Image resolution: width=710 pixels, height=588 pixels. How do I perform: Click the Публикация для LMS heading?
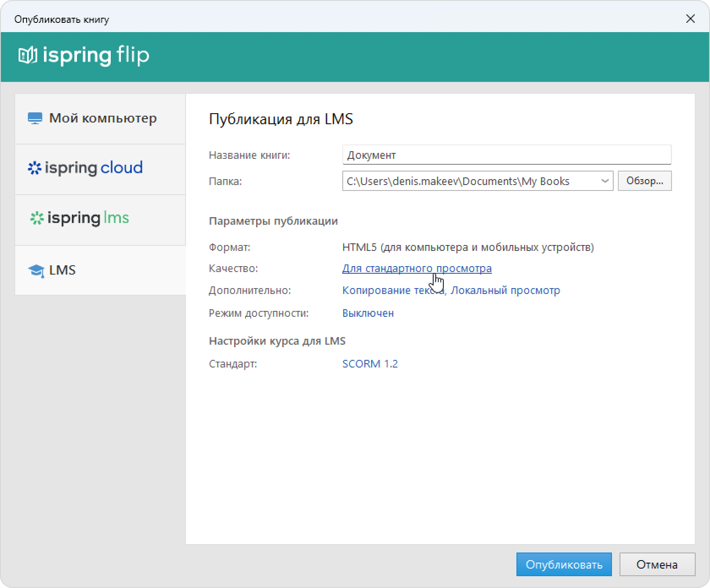[x=281, y=119]
